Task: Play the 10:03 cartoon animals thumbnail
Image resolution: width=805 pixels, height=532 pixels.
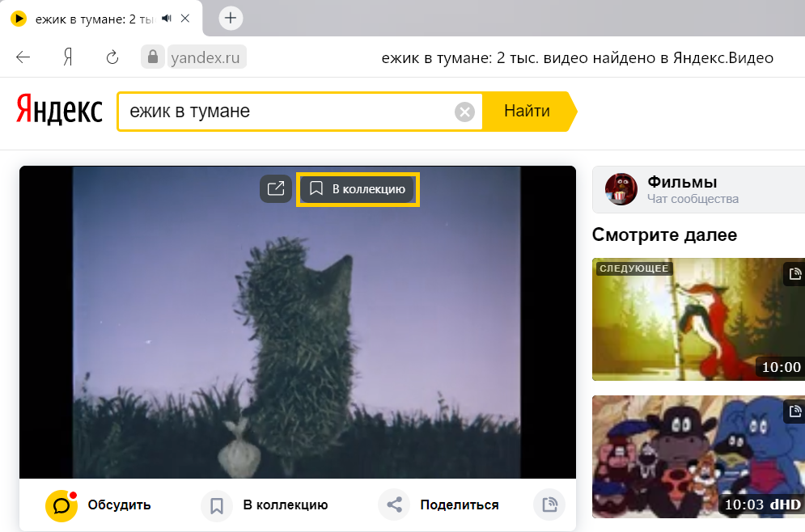Action: [x=698, y=457]
